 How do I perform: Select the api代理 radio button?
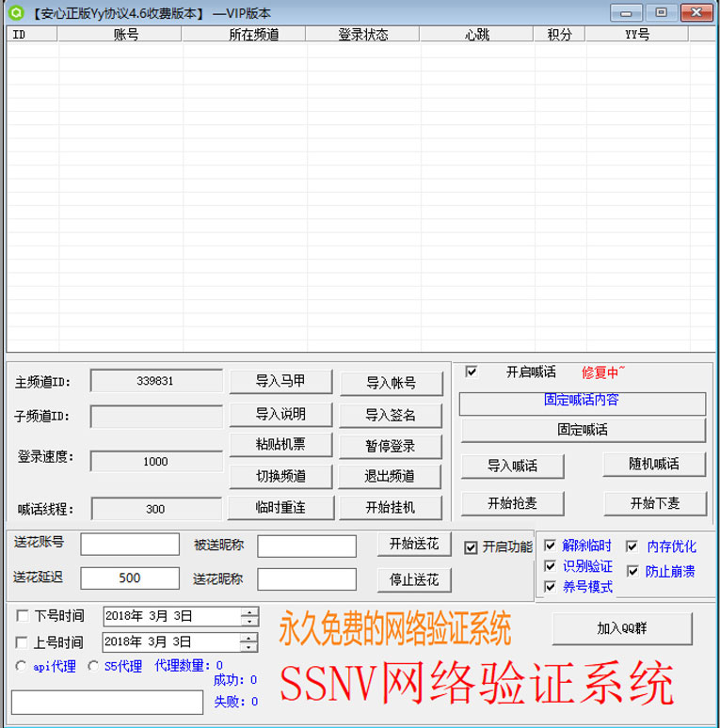point(22,666)
